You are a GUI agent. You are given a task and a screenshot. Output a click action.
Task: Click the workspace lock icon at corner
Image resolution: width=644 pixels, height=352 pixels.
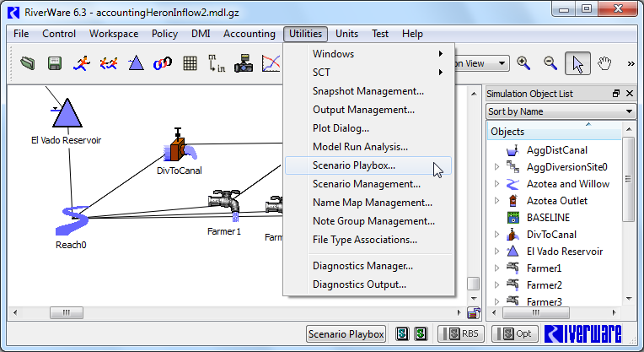click(474, 313)
